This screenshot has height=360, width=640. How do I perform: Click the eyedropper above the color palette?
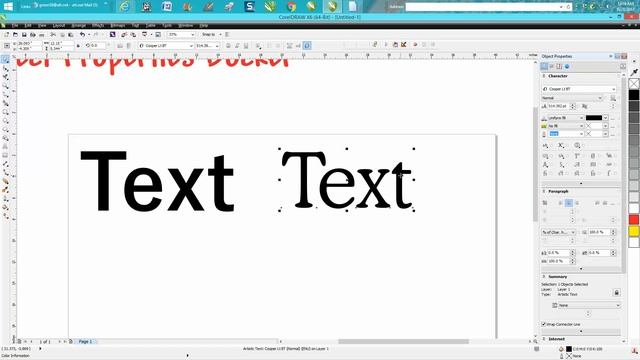pyautogui.click(x=634, y=72)
